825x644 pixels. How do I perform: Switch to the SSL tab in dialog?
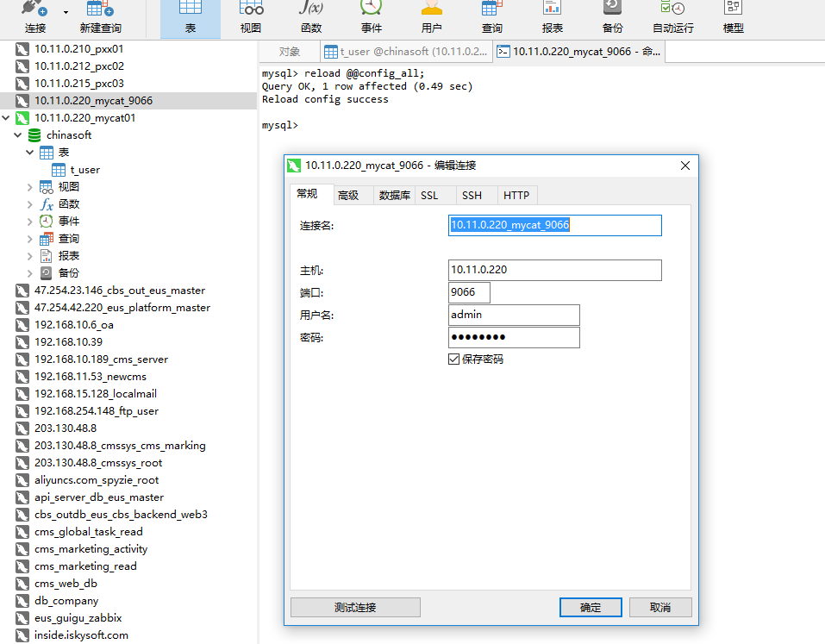tap(435, 195)
